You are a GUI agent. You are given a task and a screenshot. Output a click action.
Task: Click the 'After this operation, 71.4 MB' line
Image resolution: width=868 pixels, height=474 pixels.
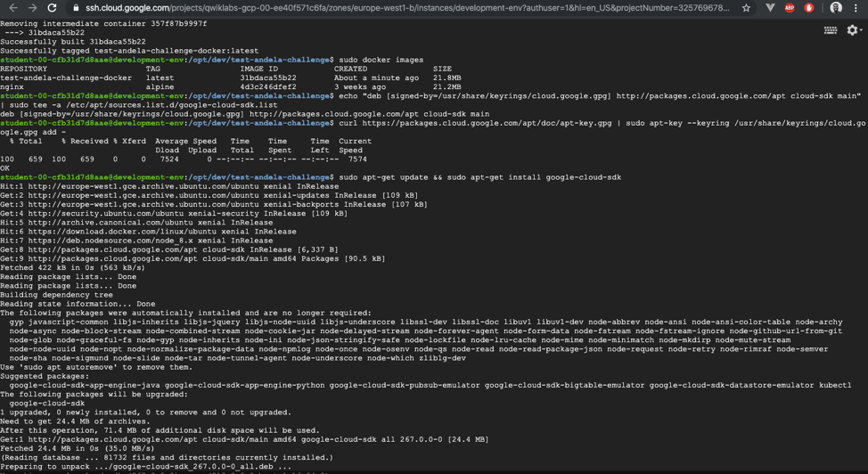[160, 431]
